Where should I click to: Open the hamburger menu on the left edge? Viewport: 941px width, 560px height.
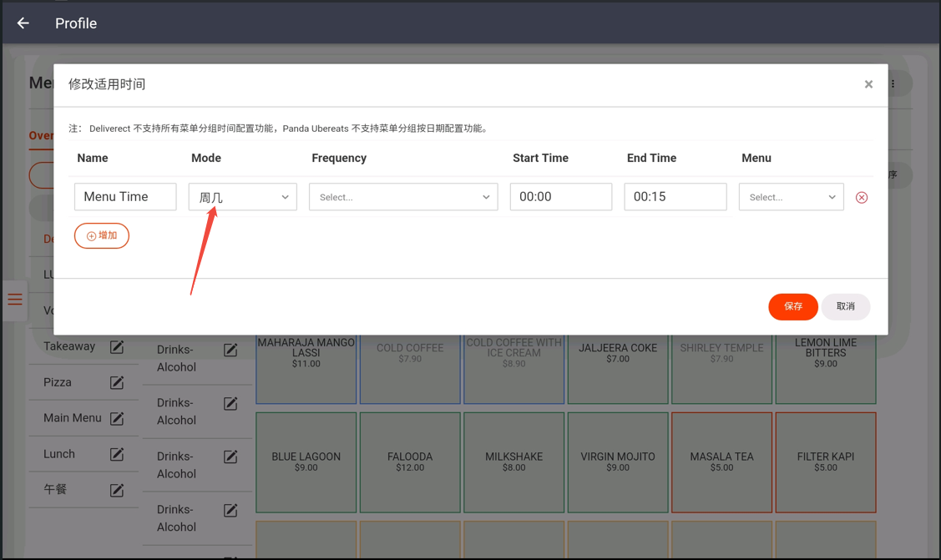[x=15, y=299]
